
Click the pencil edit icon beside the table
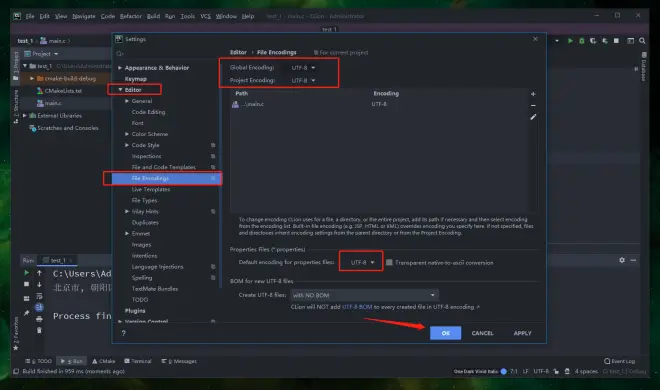pos(533,117)
